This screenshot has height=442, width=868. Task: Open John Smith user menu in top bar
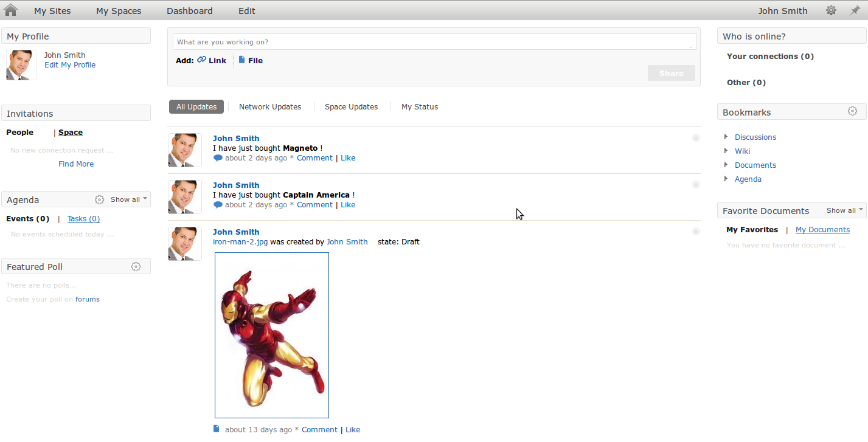click(783, 11)
